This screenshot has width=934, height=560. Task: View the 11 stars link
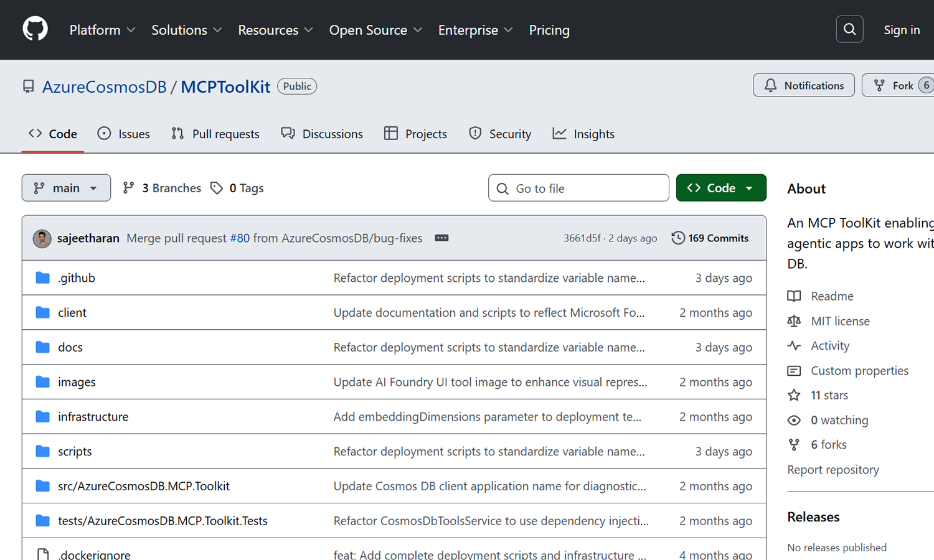829,395
